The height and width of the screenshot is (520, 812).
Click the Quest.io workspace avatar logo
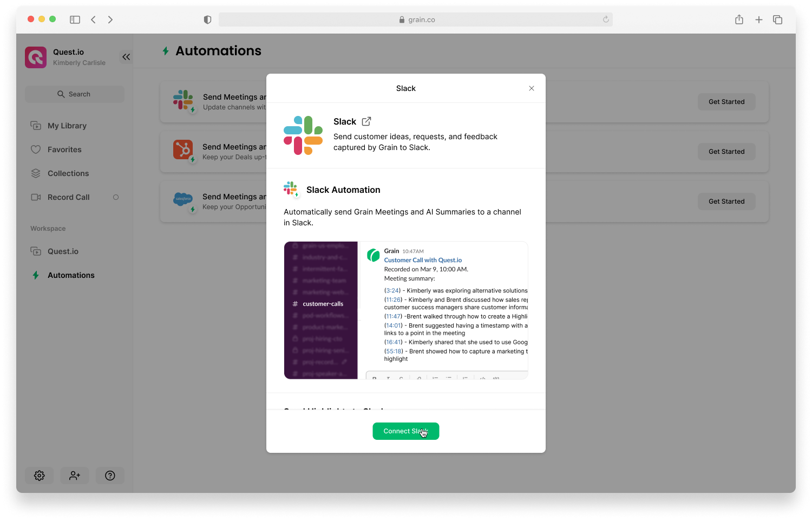35,57
